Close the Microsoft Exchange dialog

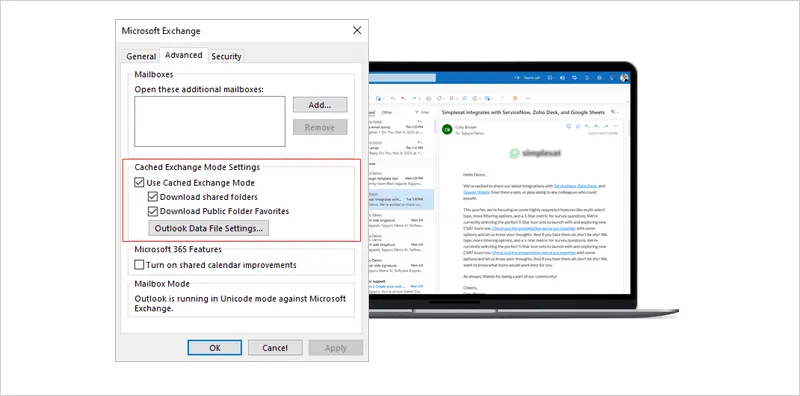tap(357, 31)
